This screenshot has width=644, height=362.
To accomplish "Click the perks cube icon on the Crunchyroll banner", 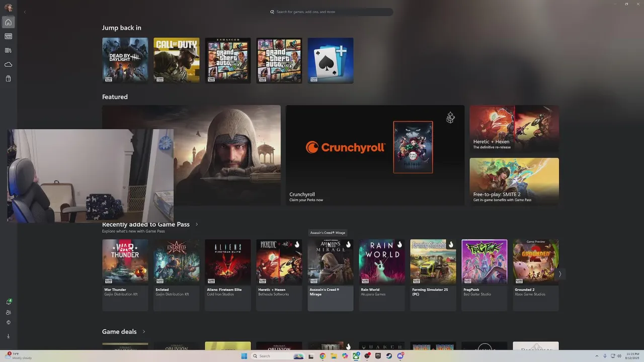I will click(450, 118).
